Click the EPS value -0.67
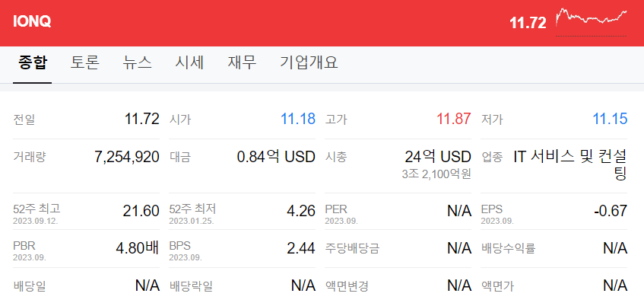Screen dimensions: 644x303 pyautogui.click(x=611, y=211)
